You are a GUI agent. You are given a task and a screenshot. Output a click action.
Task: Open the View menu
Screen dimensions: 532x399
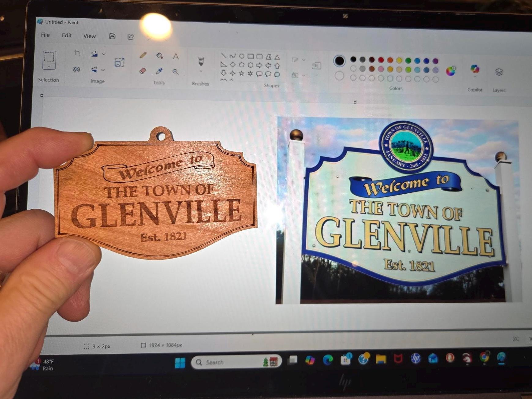coord(90,36)
